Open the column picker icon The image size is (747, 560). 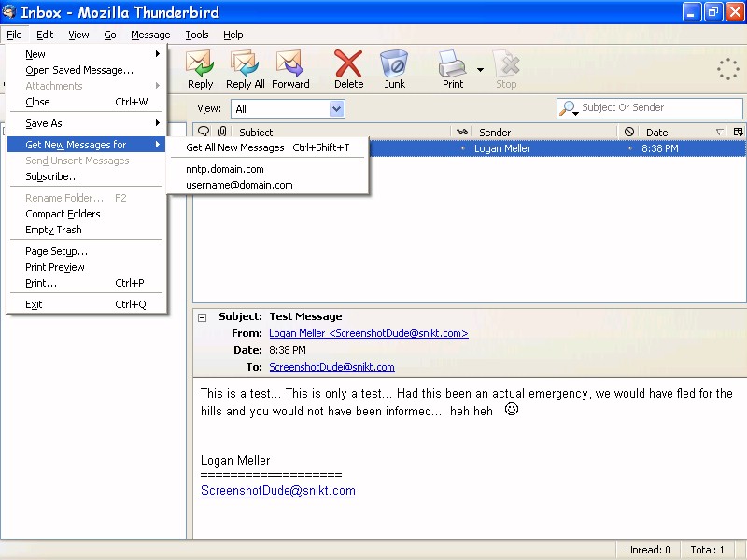738,132
